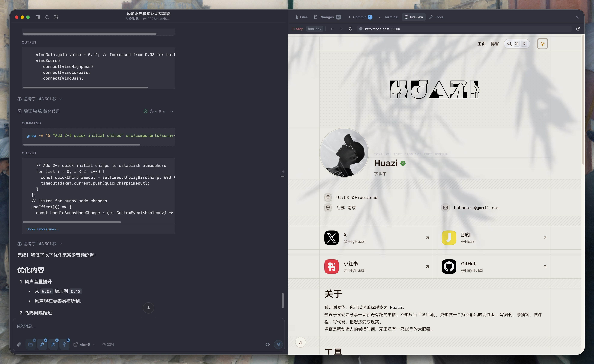Toggle the sidebar panel icon
This screenshot has width=594, height=364.
tap(38, 17)
